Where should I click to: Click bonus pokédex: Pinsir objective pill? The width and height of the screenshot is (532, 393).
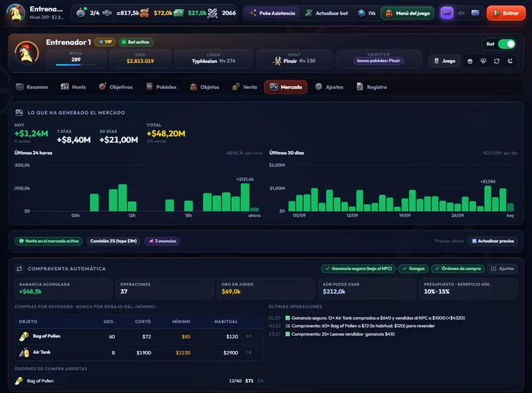[378, 61]
